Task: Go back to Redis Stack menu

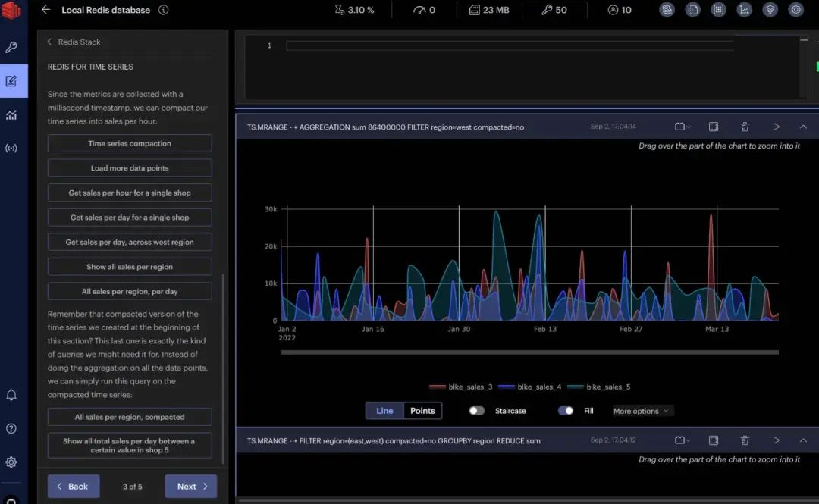Action: click(x=74, y=42)
